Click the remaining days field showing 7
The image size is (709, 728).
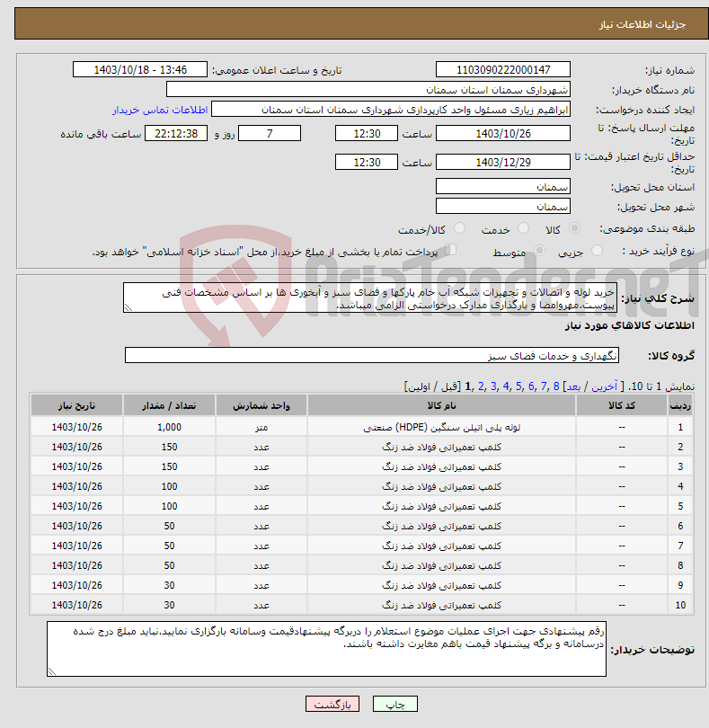point(270,134)
